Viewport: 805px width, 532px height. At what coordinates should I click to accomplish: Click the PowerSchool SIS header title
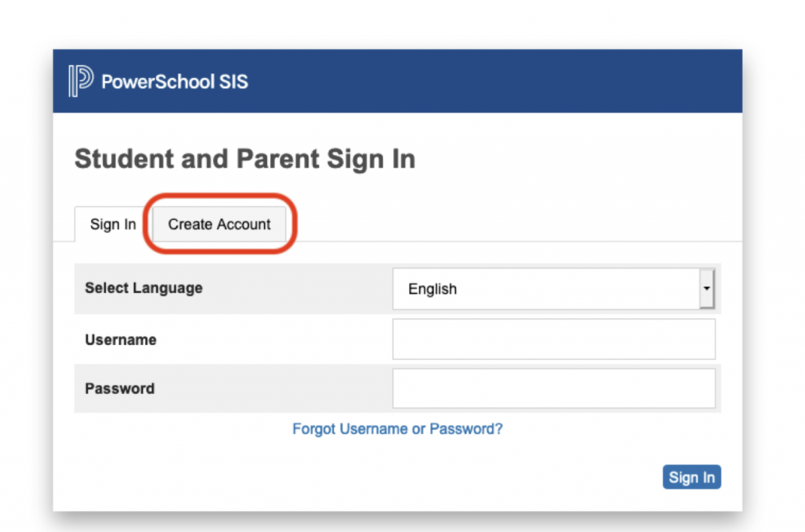tap(175, 82)
